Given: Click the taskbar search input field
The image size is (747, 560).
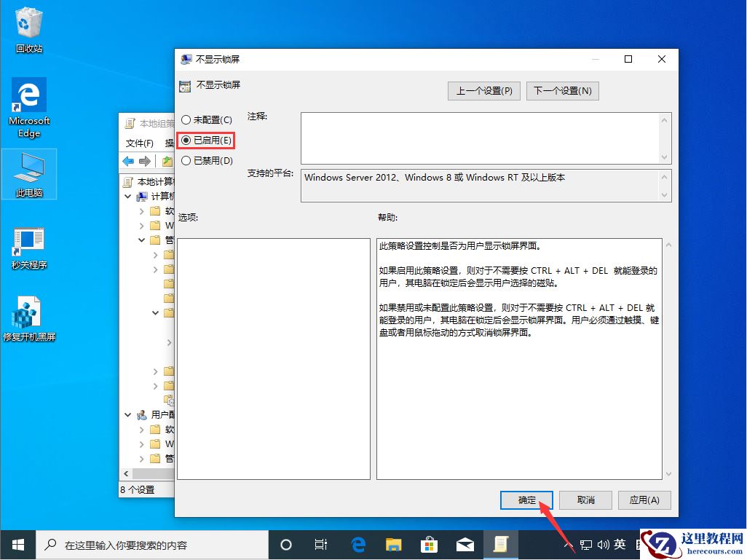Looking at the screenshot, I should coord(153,544).
